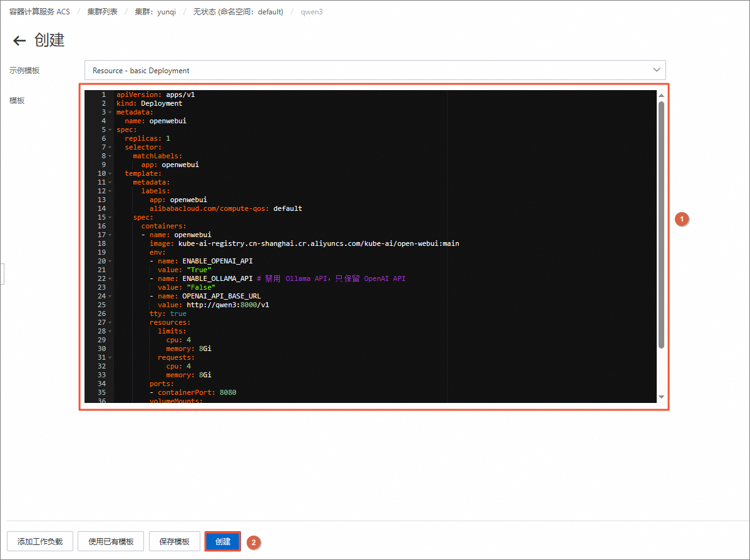Click value "False" on line 23
Screen dimensions: 750x560
[x=201, y=287]
